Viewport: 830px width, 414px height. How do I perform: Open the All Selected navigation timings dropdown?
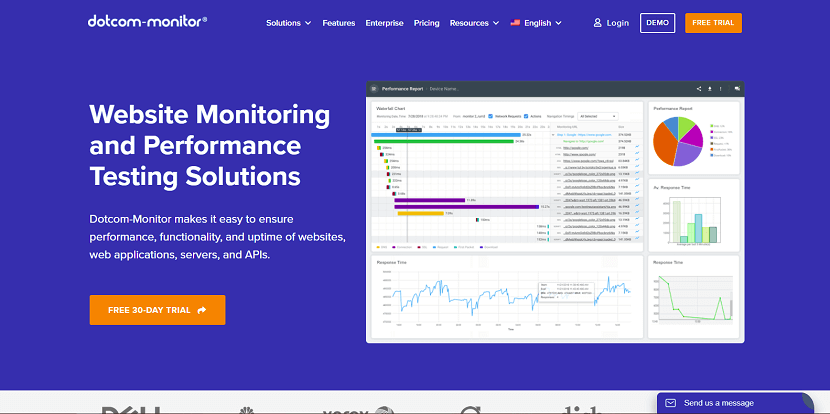[598, 116]
